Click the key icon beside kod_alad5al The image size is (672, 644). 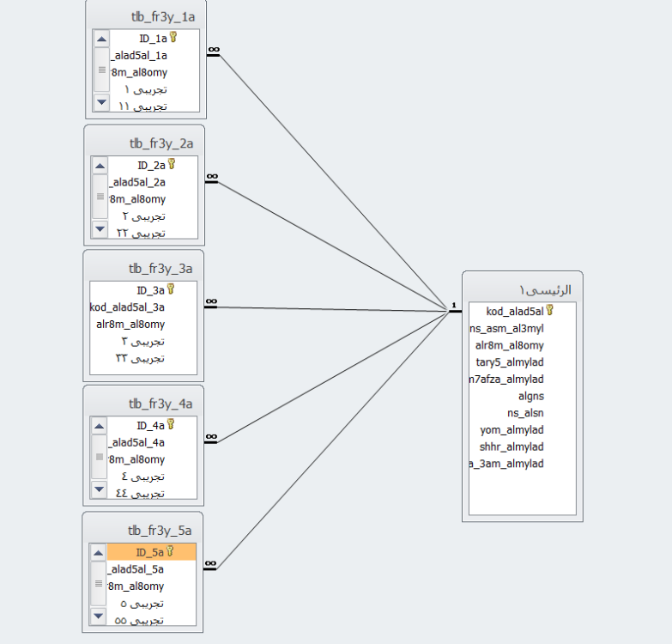(x=550, y=310)
